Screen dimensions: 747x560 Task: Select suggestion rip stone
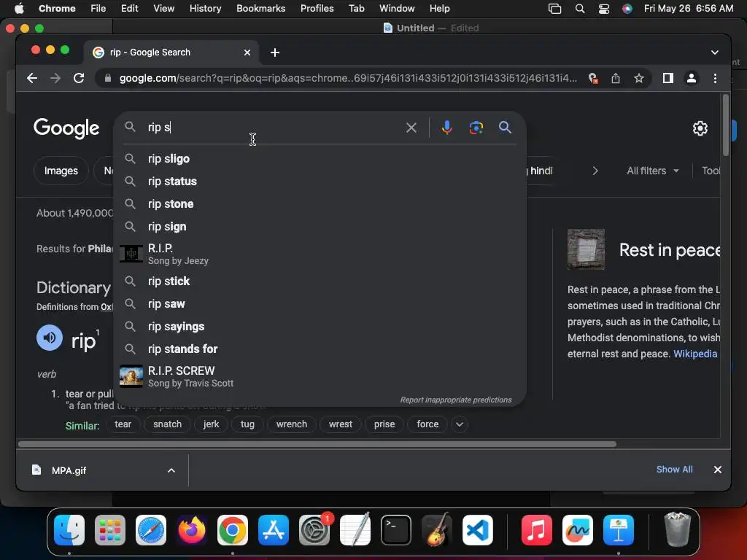click(x=320, y=204)
